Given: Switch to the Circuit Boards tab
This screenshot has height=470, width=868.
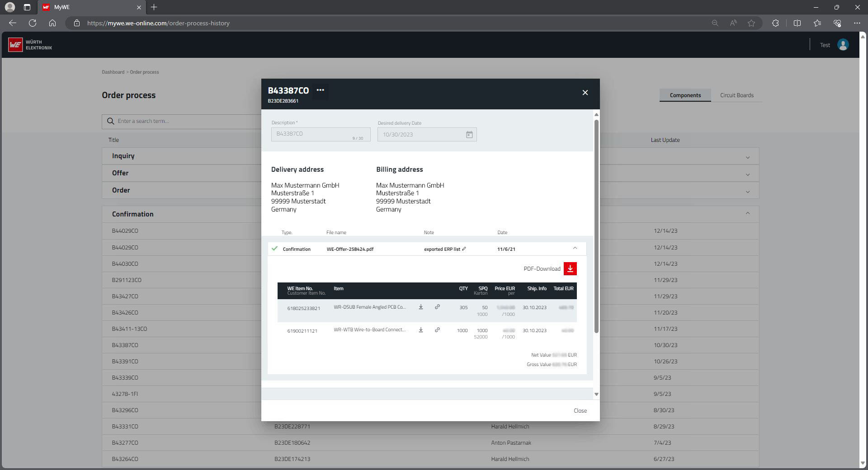Looking at the screenshot, I should pos(736,95).
